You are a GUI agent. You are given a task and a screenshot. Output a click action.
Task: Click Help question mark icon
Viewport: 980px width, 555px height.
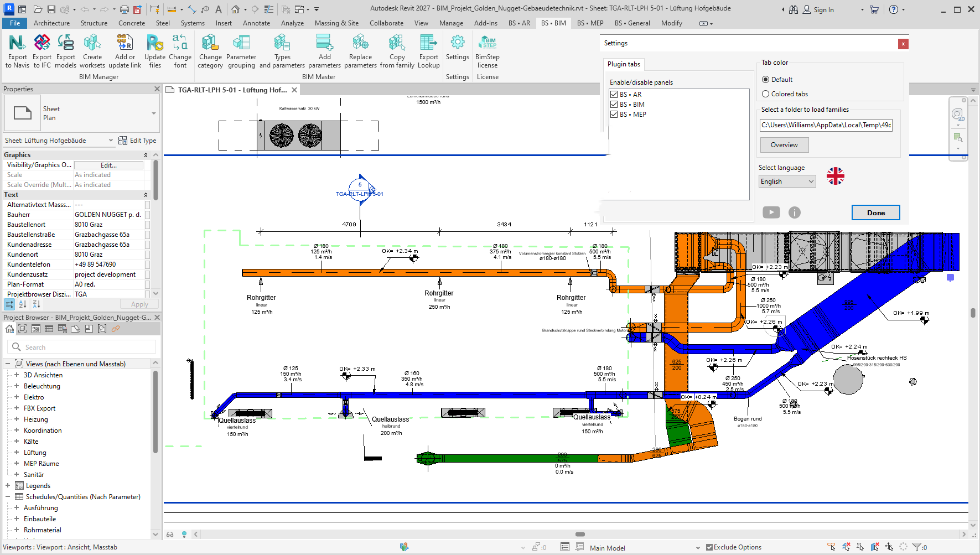point(894,9)
